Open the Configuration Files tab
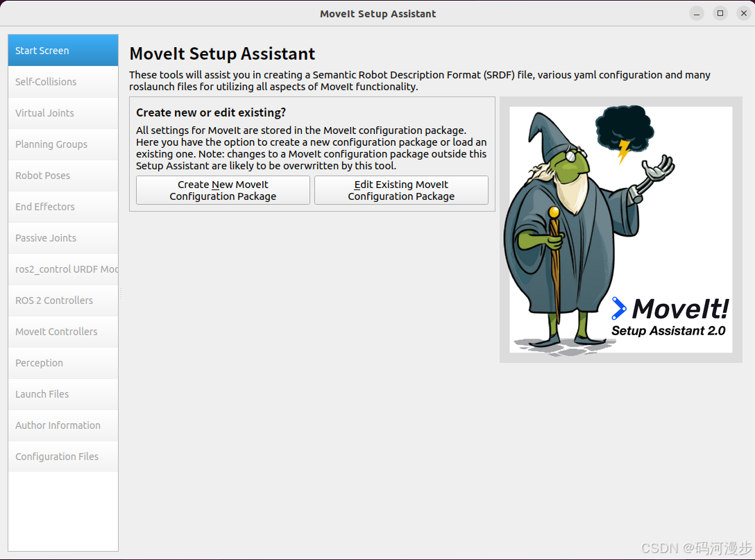The image size is (755, 560). coord(63,457)
